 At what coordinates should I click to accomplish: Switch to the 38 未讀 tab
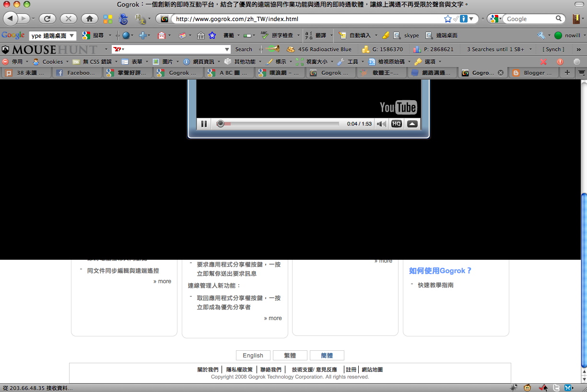26,73
